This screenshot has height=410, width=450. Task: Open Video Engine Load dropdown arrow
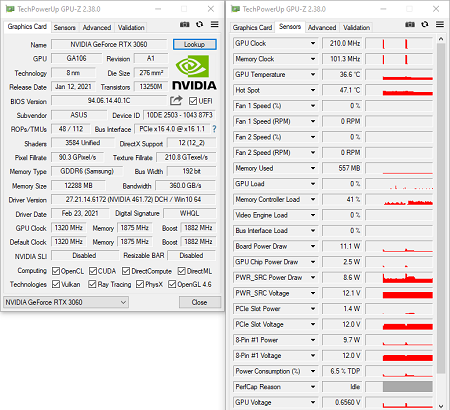(x=313, y=215)
